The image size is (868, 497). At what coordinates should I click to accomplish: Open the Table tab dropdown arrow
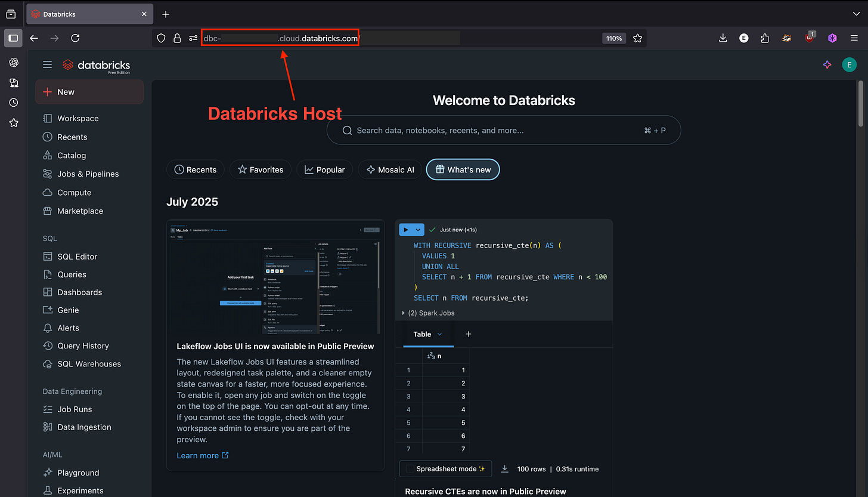click(x=440, y=334)
